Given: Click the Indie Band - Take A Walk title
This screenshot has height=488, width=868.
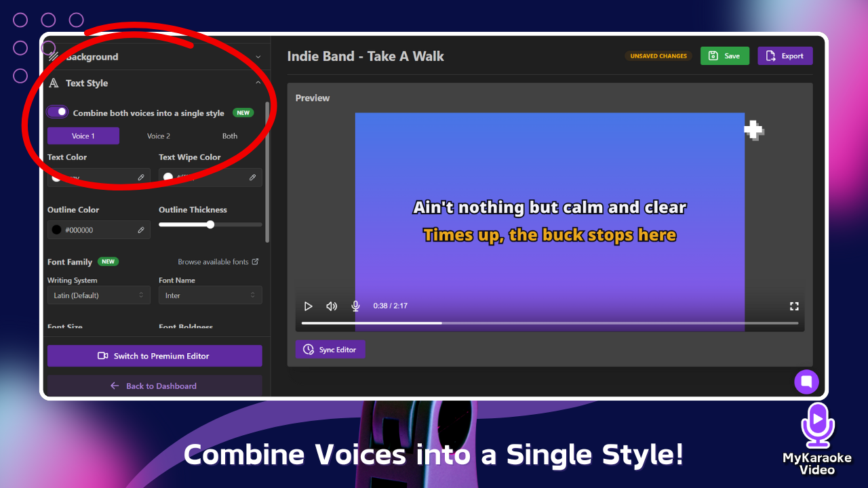Looking at the screenshot, I should [x=366, y=56].
